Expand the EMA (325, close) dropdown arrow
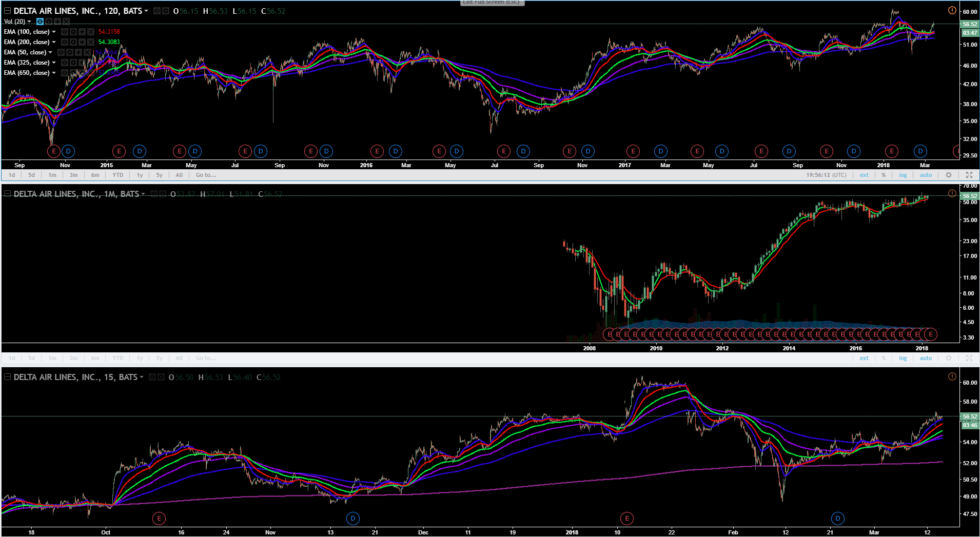 coord(54,63)
